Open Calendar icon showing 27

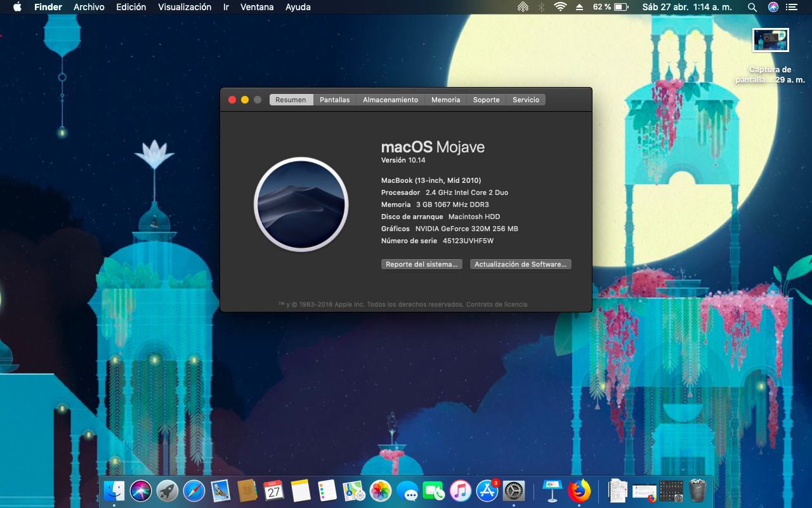(273, 491)
